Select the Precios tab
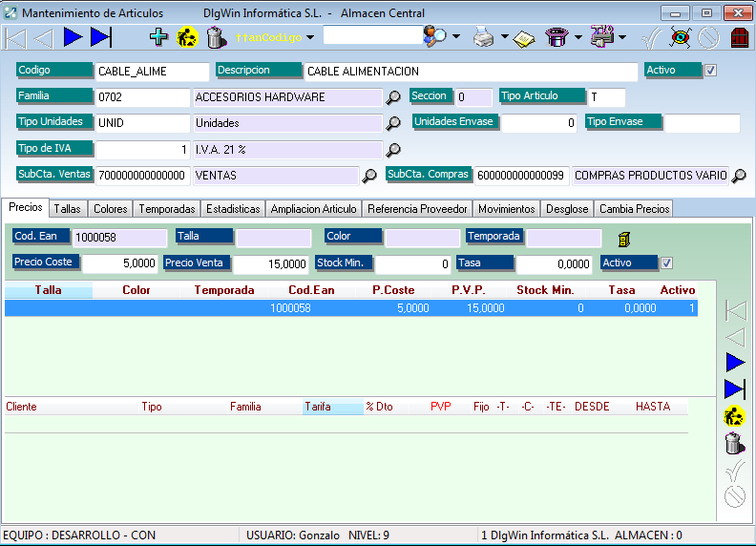 (x=26, y=207)
